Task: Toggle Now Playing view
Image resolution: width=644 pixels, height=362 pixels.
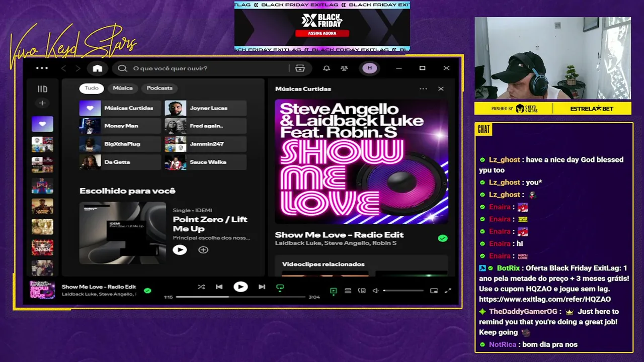Action: coord(333,291)
